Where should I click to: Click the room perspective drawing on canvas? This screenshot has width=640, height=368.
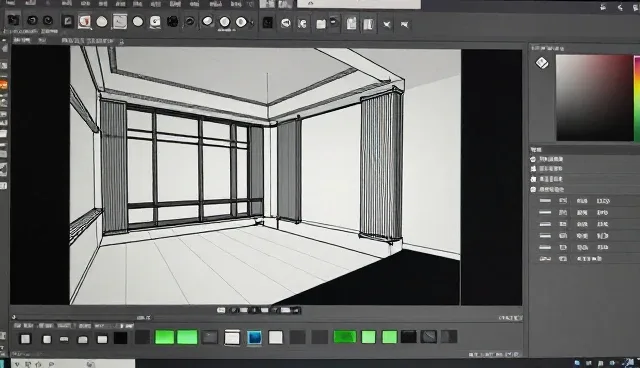click(265, 176)
